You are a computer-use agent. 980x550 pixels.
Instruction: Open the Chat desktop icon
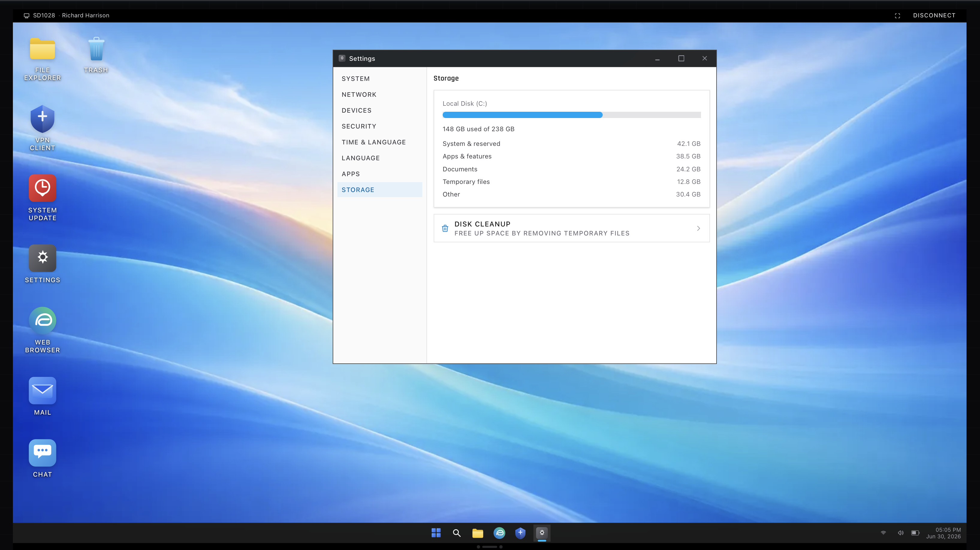point(42,459)
